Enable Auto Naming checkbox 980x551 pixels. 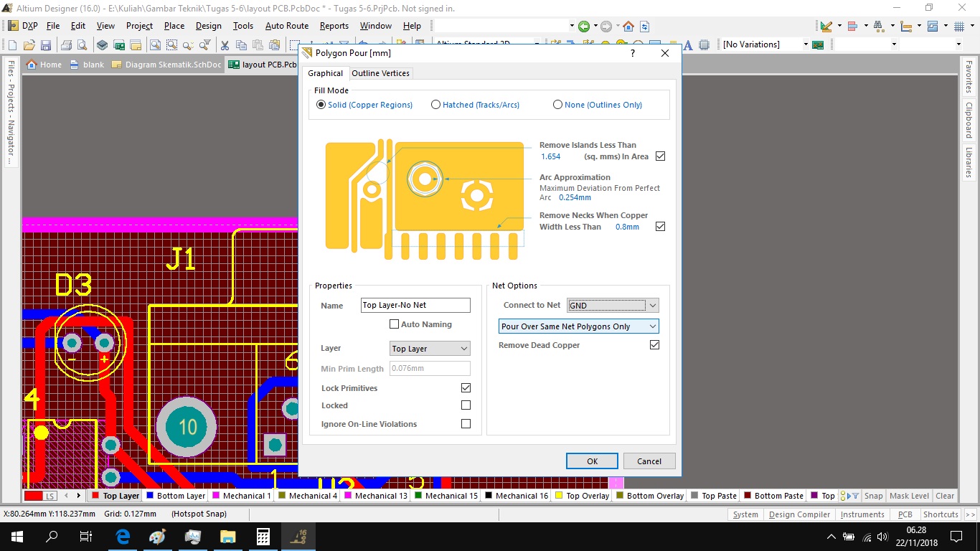(394, 324)
